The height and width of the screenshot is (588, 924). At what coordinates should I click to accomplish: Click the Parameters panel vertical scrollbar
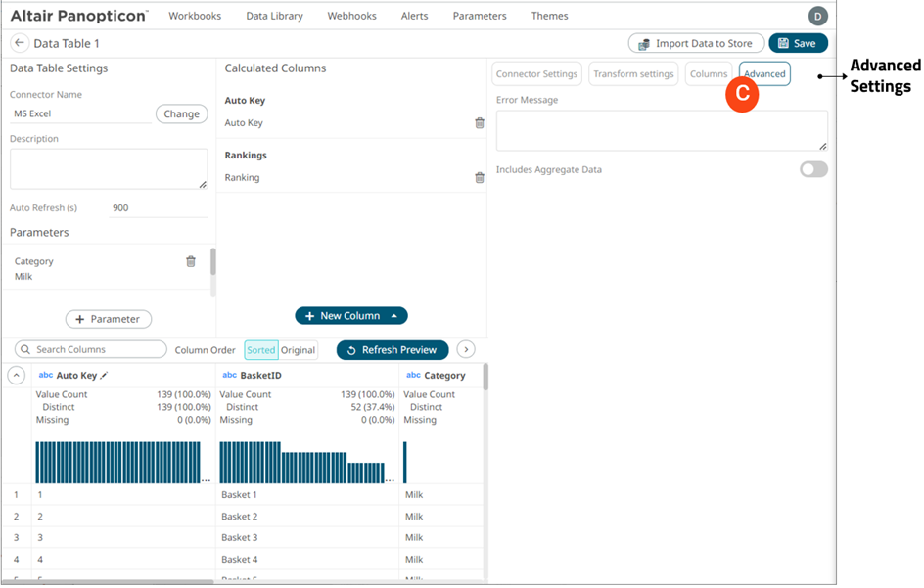213,262
